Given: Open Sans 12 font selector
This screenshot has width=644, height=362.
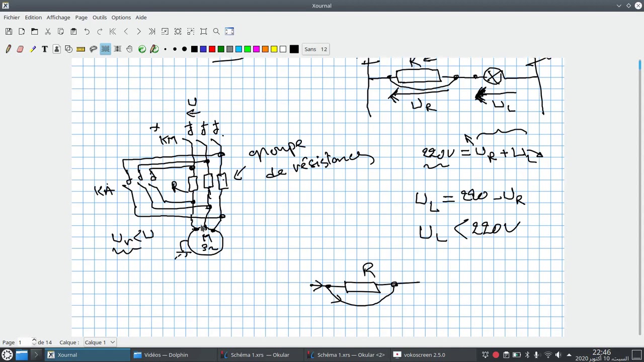Looking at the screenshot, I should pos(316,49).
